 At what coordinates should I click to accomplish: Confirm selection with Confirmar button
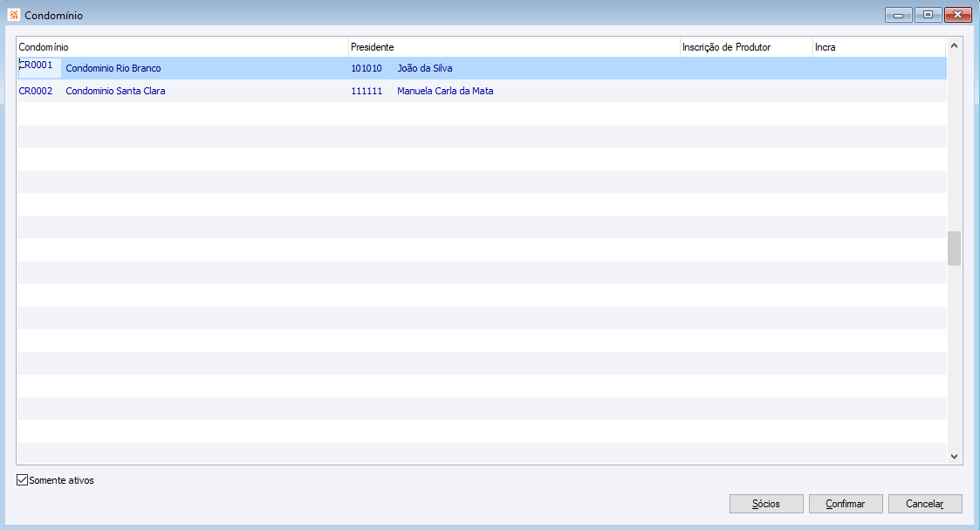(x=846, y=504)
